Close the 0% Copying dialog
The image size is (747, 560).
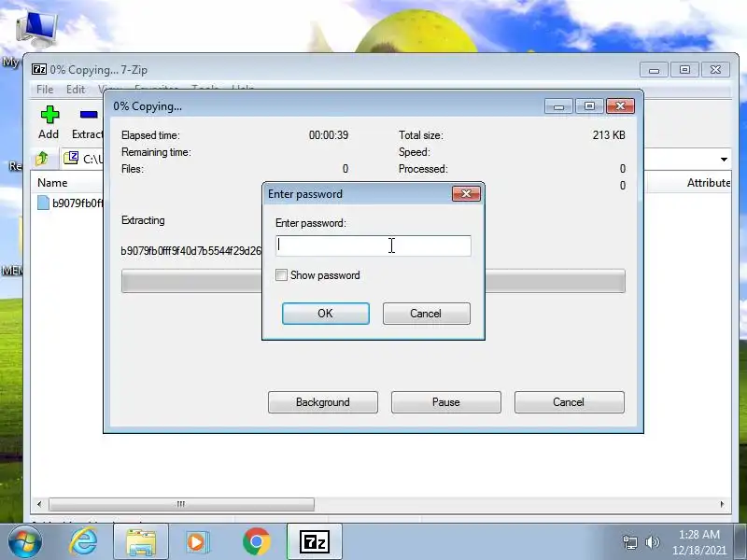620,105
